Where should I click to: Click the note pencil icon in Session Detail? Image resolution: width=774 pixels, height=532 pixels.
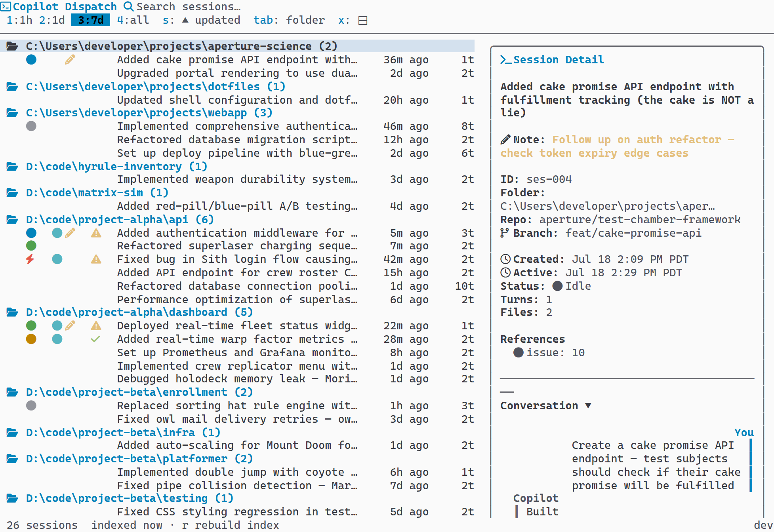pos(505,140)
